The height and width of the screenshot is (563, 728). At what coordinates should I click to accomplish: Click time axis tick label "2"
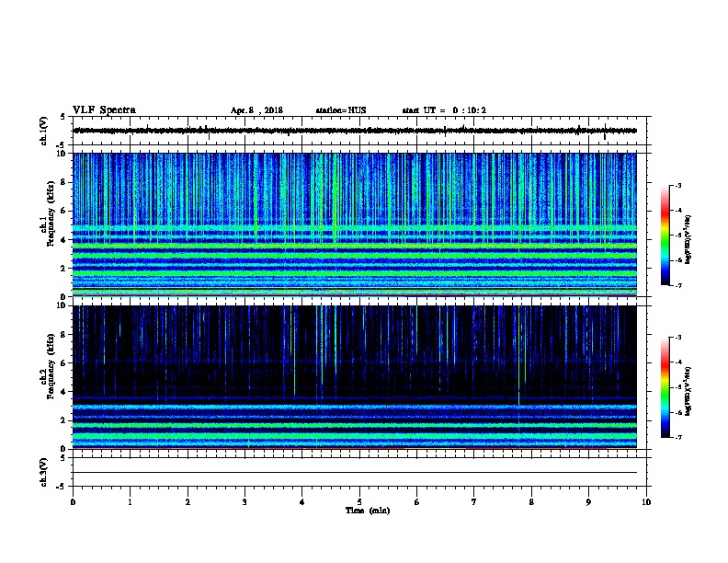(188, 502)
